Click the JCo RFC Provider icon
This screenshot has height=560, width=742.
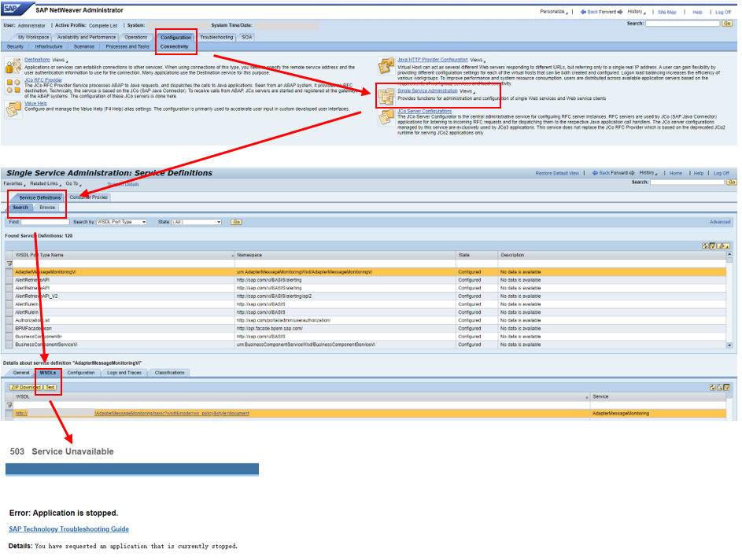(x=13, y=87)
